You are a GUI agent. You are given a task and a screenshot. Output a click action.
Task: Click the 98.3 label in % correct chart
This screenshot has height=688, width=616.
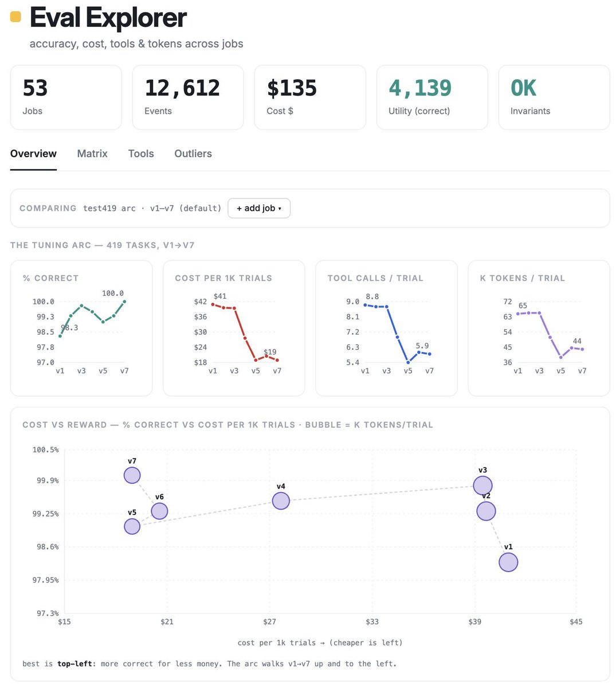coord(69,327)
